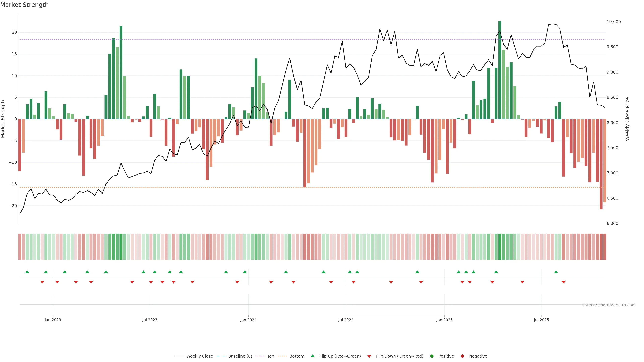Screen dimensions: 644x362
Task: Click the darkest red heatmap cell at far right
Action: (601, 247)
